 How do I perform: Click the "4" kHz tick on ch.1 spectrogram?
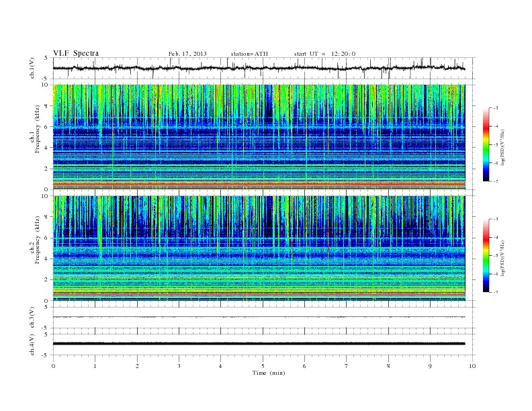[x=46, y=148]
